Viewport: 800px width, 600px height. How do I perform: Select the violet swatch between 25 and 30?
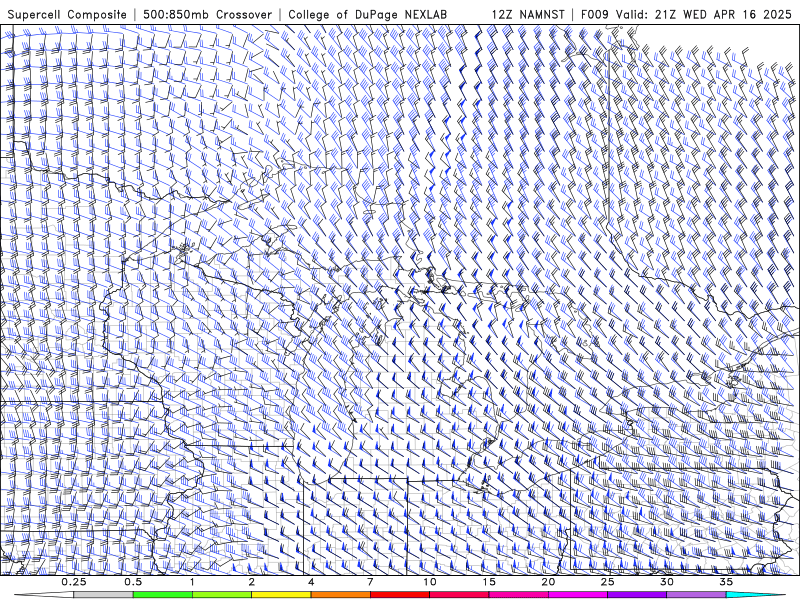pos(637,595)
